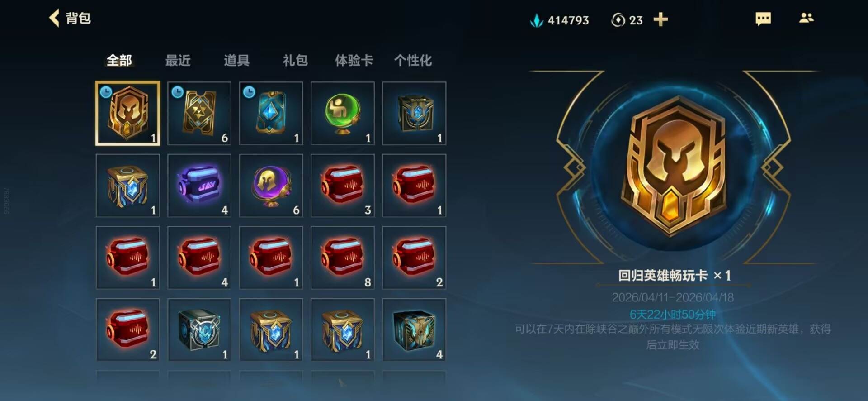Select the red box with count 3
This screenshot has width=868, height=401.
343,186
